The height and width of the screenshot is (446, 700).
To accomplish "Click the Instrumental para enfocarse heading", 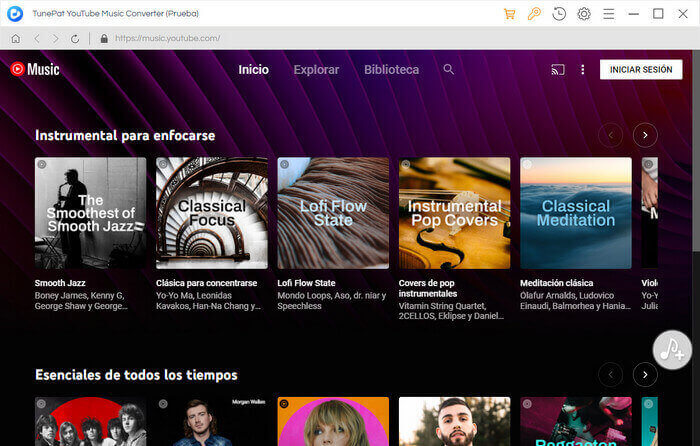I will pyautogui.click(x=125, y=135).
